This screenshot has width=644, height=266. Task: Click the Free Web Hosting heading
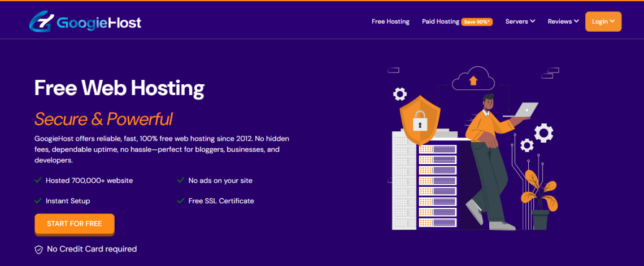120,88
